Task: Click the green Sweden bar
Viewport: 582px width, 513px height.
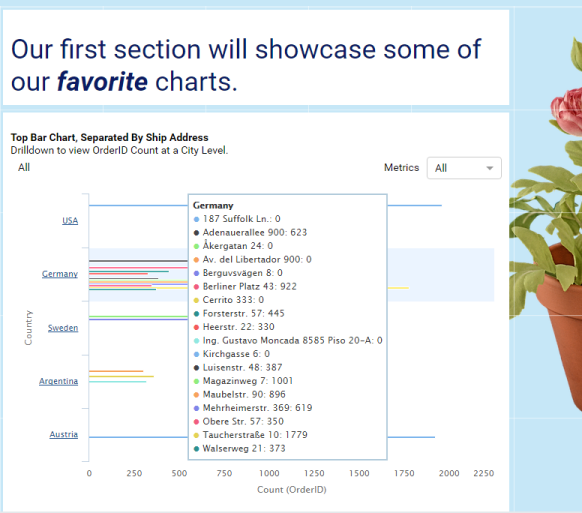Action: 138,317
